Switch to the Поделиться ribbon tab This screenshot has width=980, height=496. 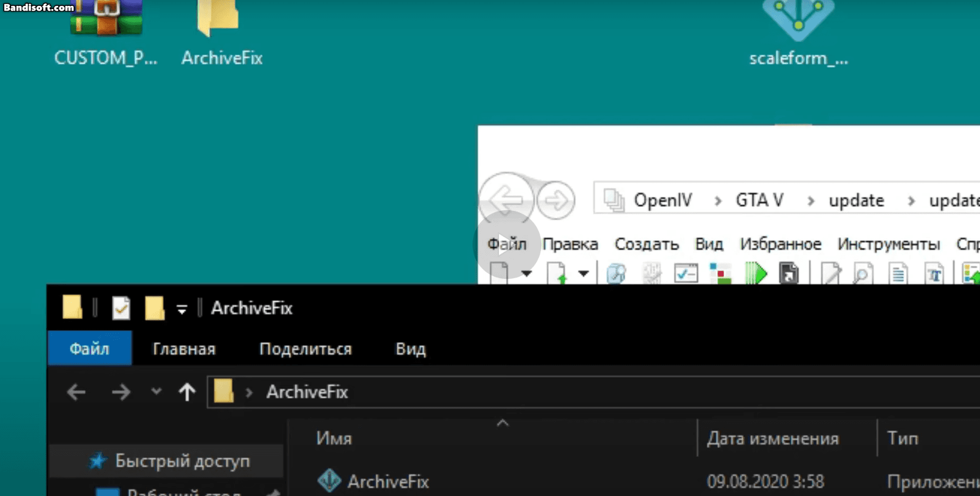tap(306, 349)
